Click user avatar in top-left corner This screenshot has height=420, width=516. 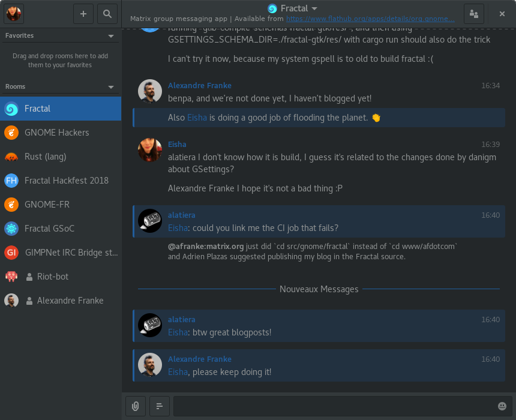point(14,13)
